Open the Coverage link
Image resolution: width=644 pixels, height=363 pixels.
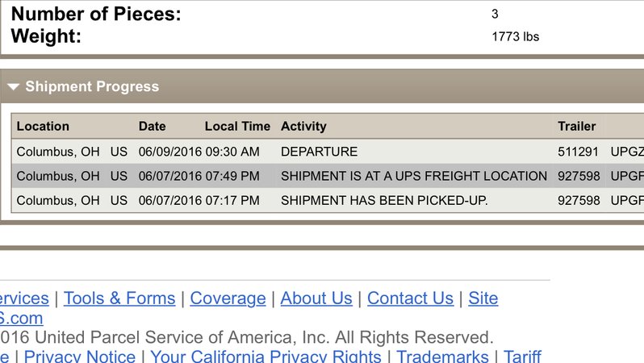point(228,298)
